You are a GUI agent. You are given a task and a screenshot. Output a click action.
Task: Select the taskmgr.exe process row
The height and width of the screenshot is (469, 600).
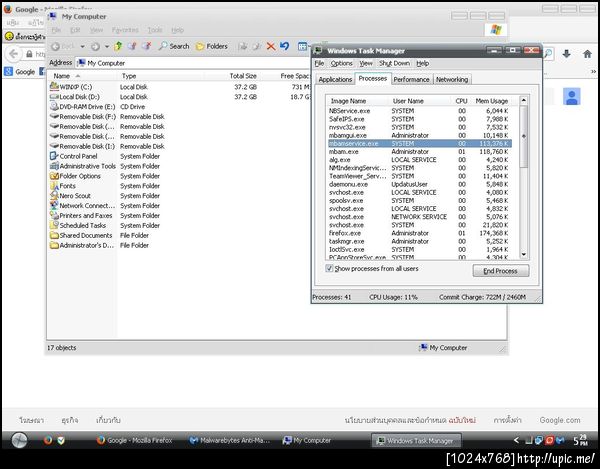(x=419, y=241)
